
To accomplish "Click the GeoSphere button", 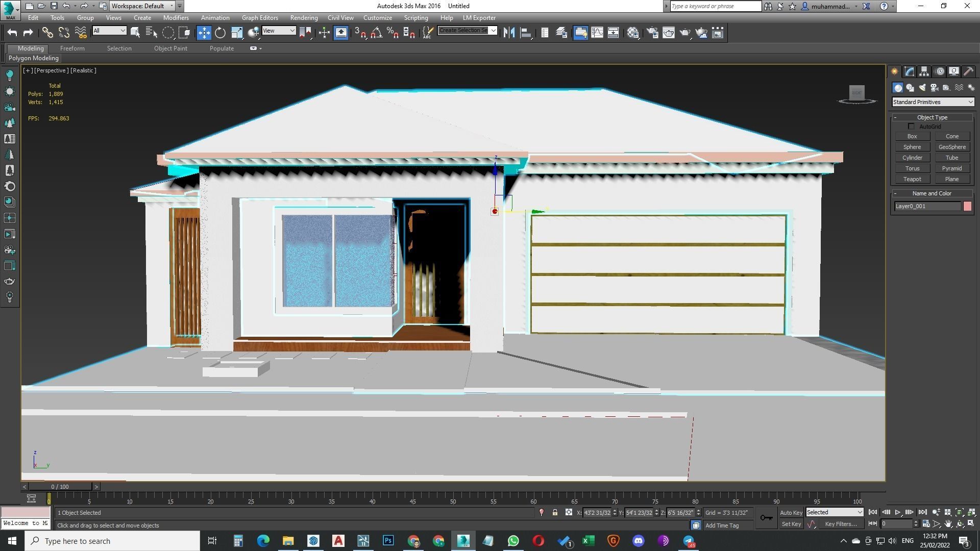I will (x=952, y=147).
